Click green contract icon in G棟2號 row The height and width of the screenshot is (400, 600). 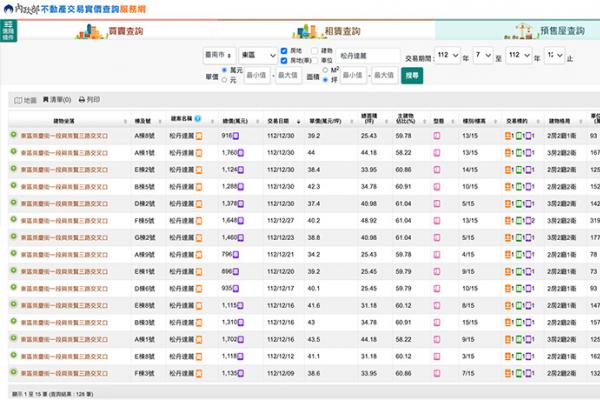pos(519,238)
